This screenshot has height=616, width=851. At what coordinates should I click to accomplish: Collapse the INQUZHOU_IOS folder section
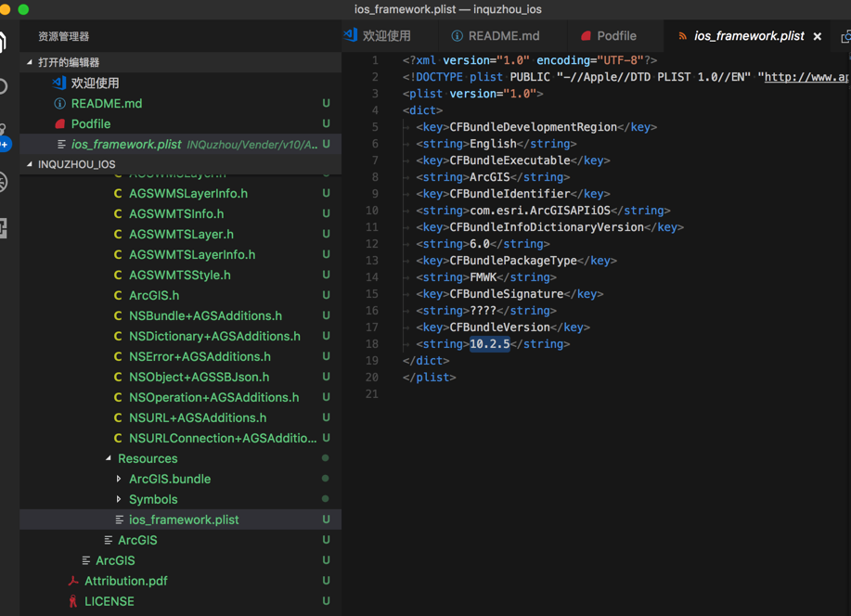[31, 164]
